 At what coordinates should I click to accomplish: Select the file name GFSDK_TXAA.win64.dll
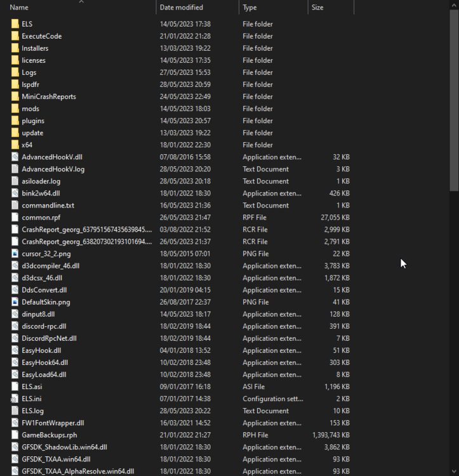click(56, 459)
